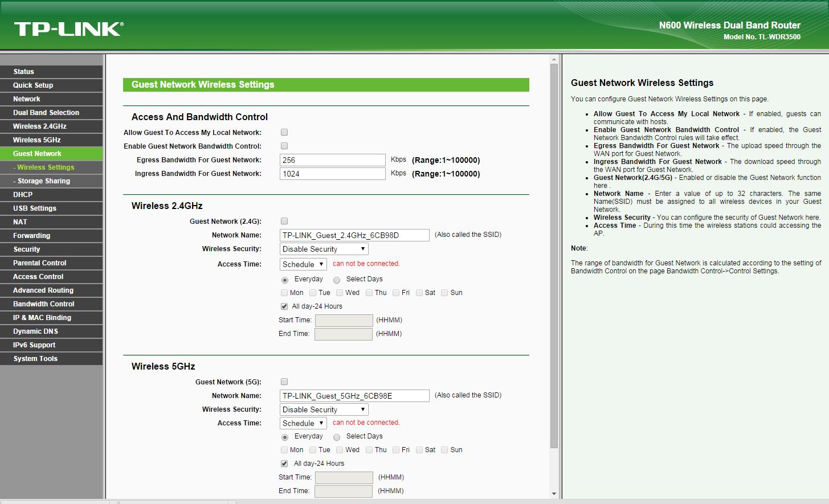829x504 pixels.
Task: Check Fri under Wireless 5GHz
Action: (x=396, y=450)
